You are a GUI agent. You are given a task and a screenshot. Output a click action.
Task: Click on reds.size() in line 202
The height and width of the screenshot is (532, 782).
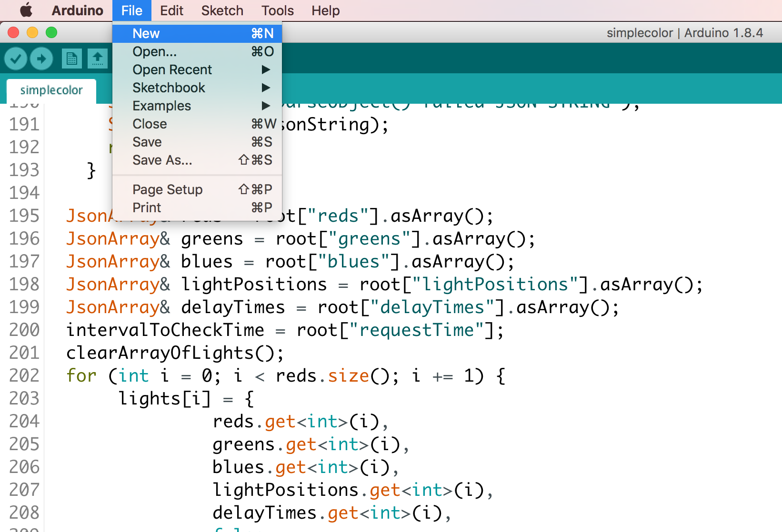332,376
